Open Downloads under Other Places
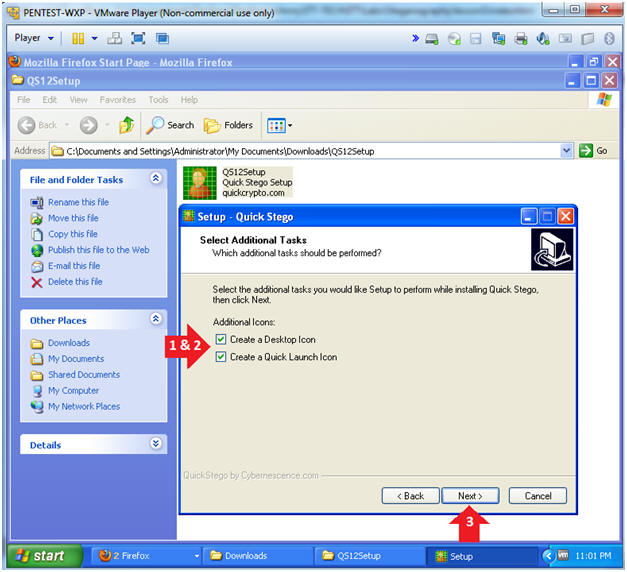Screen dimensions: 627x572 [x=69, y=343]
